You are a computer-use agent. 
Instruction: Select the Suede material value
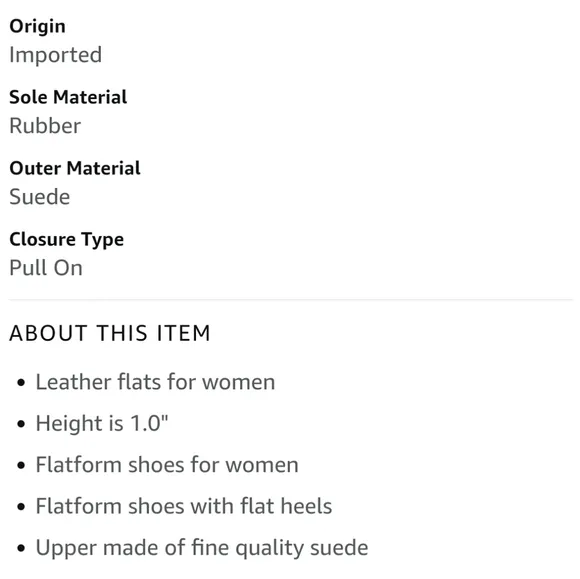pos(40,197)
